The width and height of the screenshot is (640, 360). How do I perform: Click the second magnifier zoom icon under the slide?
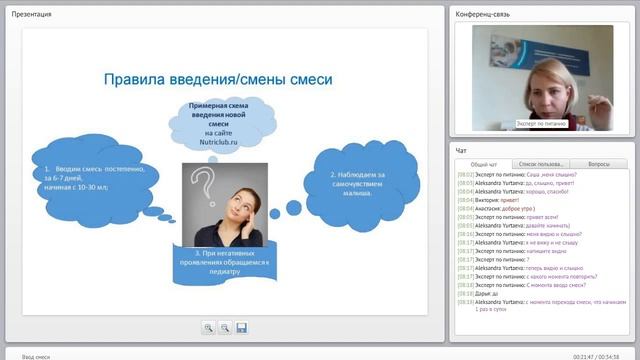[224, 328]
